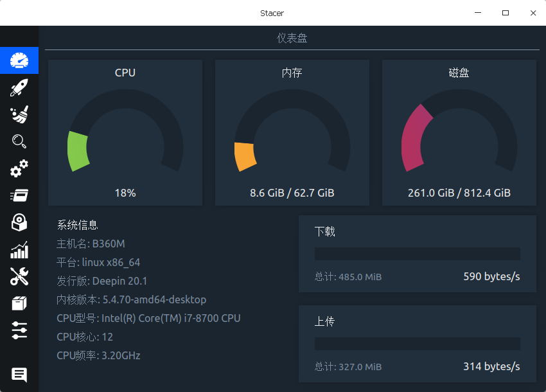Image resolution: width=546 pixels, height=392 pixels.
Task: Click the 系统信息 heading
Action: pos(77,225)
